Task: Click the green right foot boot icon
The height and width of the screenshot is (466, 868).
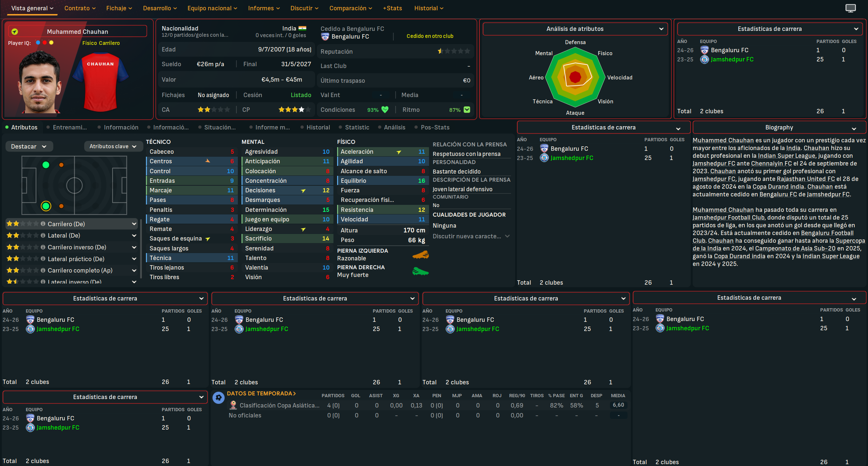Action: click(421, 271)
